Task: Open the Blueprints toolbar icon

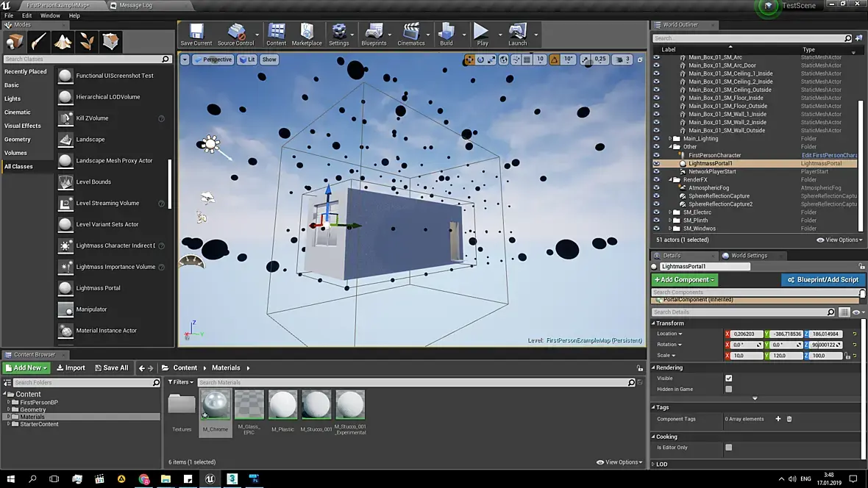Action: click(x=374, y=34)
